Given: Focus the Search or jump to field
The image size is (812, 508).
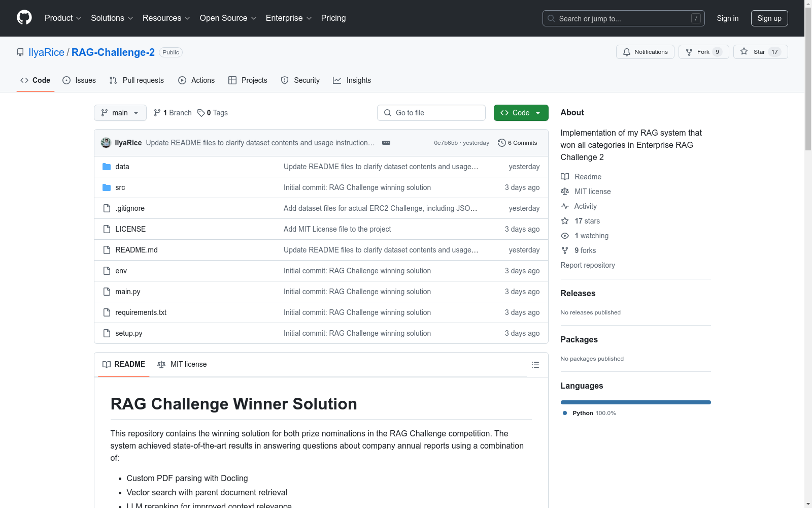Looking at the screenshot, I should pyautogui.click(x=624, y=18).
